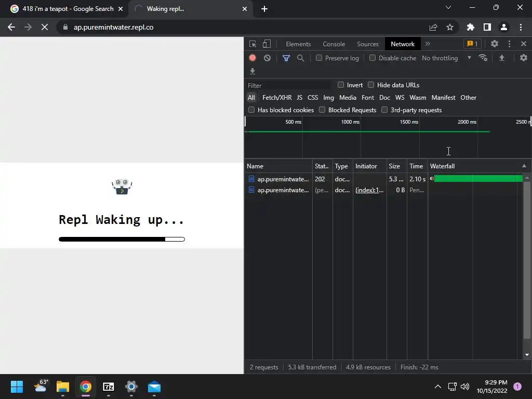Click the green waterfall bar
This screenshot has height=399, width=532.
tap(478, 179)
